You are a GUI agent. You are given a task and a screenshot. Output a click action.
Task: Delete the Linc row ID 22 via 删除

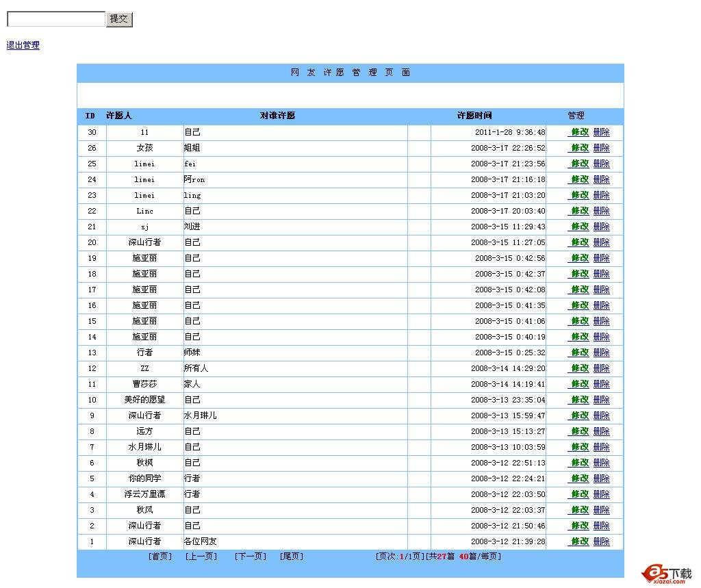coord(601,211)
